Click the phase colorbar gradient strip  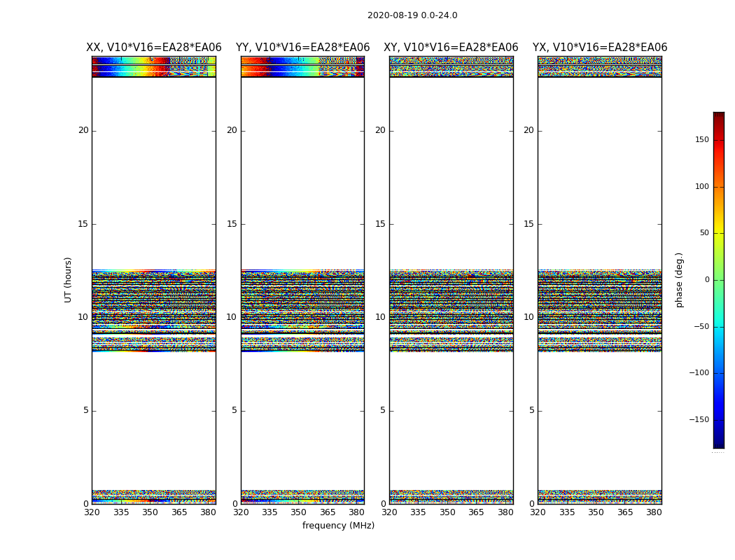coord(719,280)
